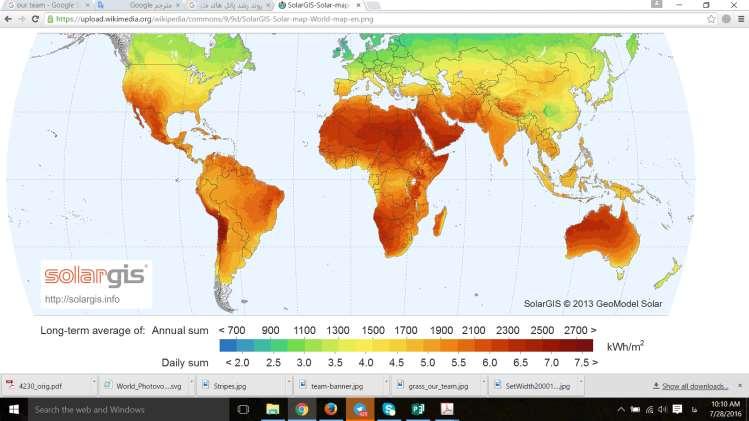Open Wi-Fi network settings in tray

tap(649, 410)
